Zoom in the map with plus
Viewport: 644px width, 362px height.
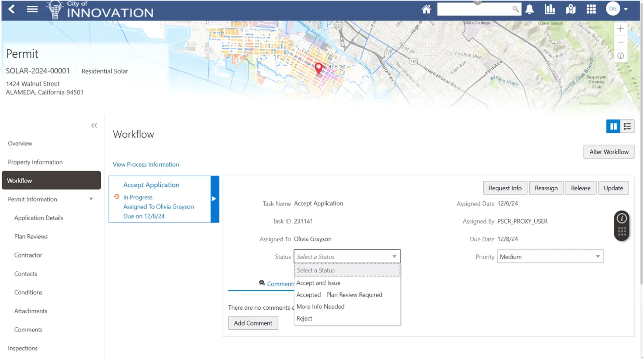(621, 29)
